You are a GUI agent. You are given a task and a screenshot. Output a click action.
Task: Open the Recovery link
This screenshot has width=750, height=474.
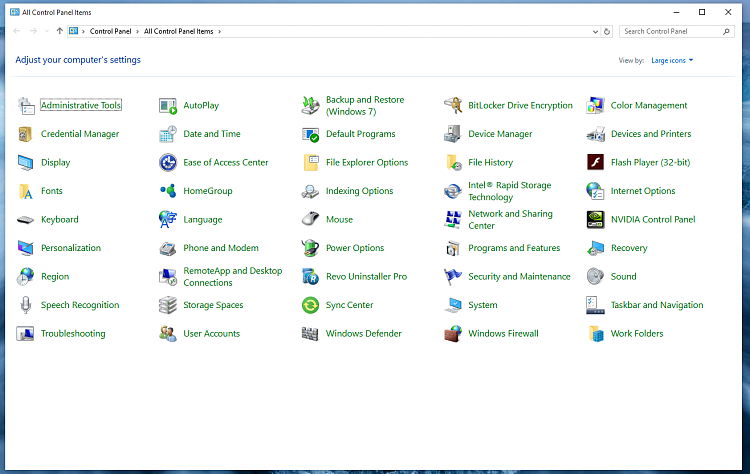click(629, 248)
